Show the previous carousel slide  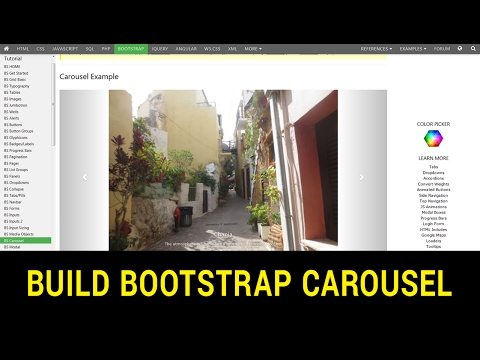click(x=85, y=177)
